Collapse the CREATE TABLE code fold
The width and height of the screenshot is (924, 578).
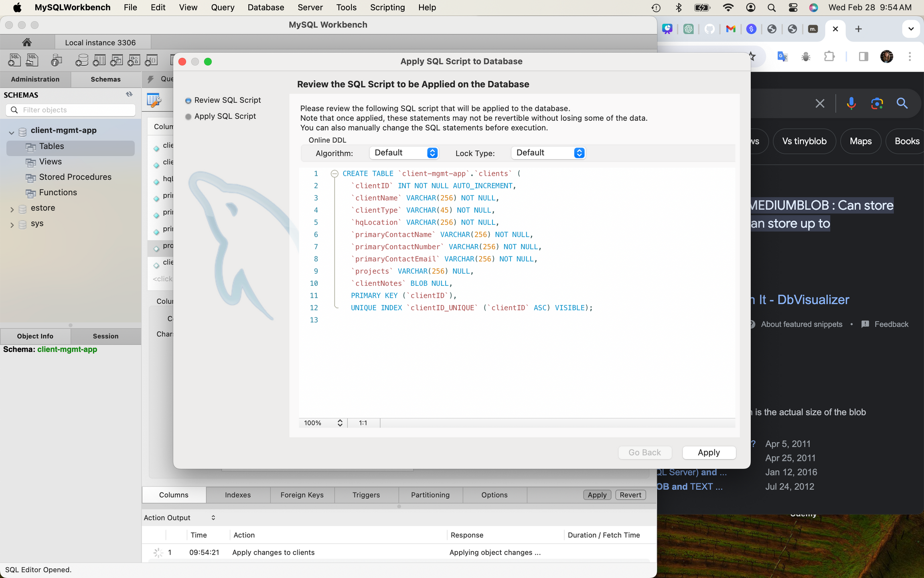point(334,173)
